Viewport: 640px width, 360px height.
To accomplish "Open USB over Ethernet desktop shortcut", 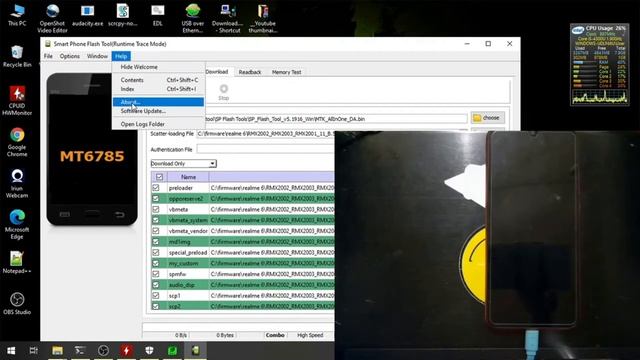I will [x=193, y=18].
